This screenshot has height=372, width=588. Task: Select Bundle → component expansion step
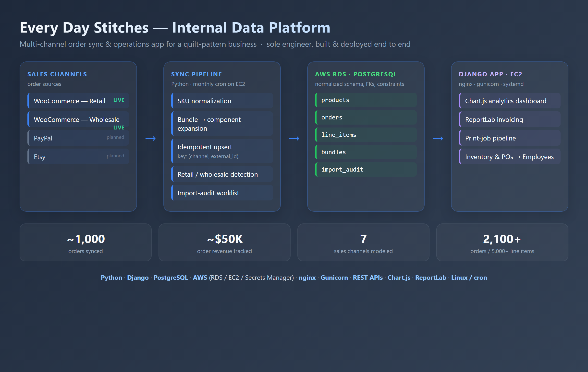(x=222, y=124)
